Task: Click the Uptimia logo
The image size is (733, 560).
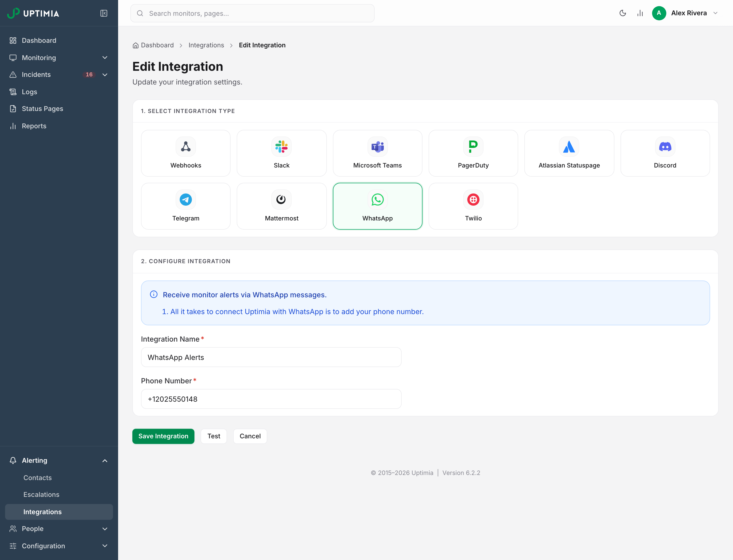Action: click(33, 13)
